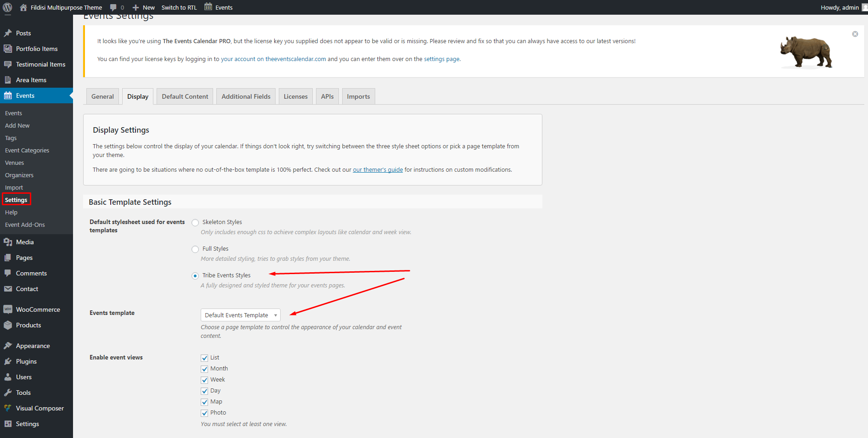Toggle the Month view checkbox

pyautogui.click(x=204, y=369)
